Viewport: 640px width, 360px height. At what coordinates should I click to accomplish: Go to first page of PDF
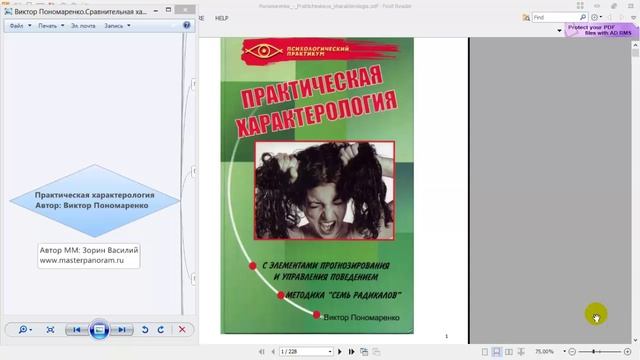point(261,351)
